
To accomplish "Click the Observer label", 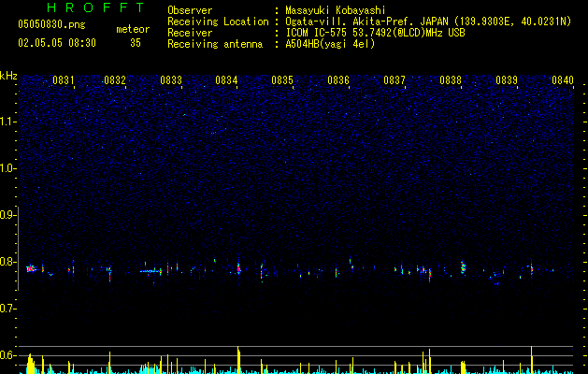I will (x=190, y=10).
